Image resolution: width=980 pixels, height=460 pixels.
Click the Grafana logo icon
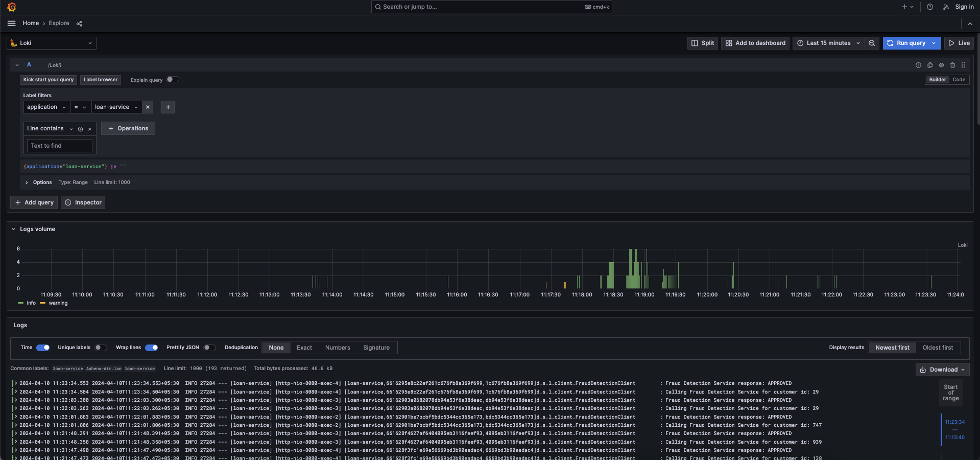pos(12,7)
